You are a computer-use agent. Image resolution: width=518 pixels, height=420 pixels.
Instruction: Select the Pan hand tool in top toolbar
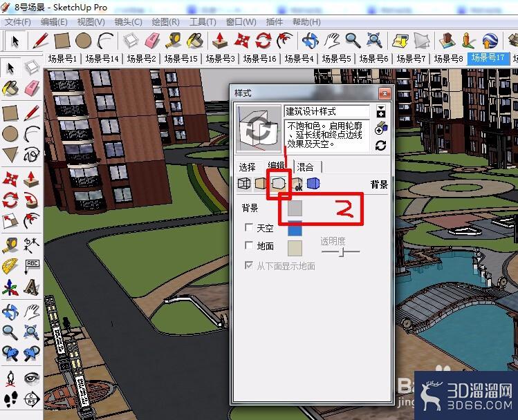(332, 41)
